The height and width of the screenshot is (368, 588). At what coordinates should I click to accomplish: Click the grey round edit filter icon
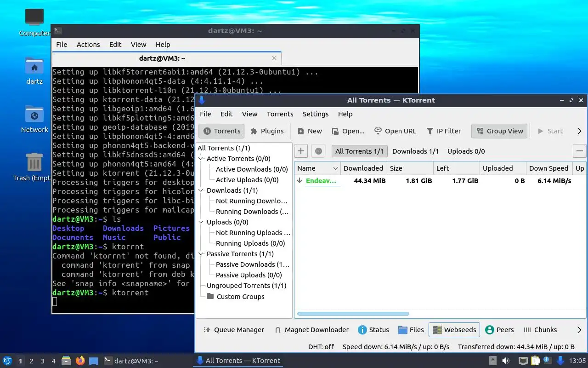click(x=318, y=151)
